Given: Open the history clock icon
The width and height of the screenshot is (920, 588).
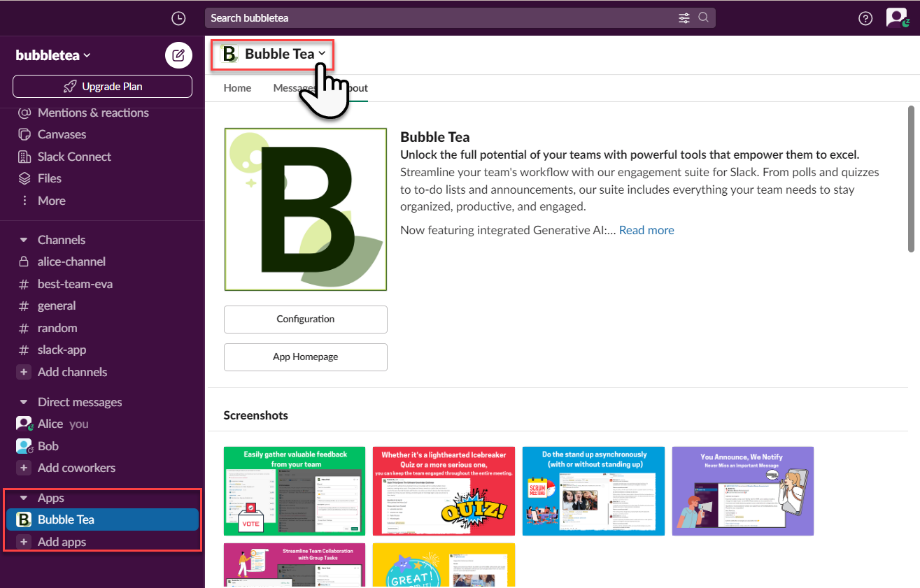Looking at the screenshot, I should pos(178,18).
